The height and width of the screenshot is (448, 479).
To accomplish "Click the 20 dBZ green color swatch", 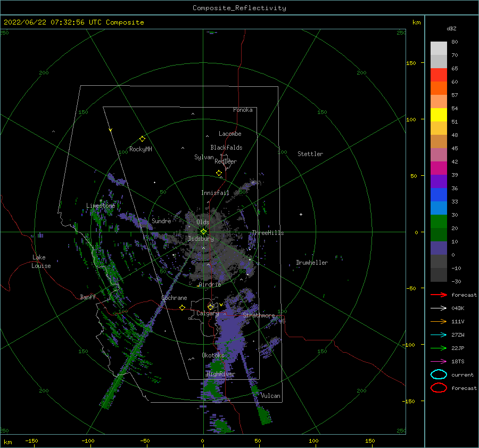I will [x=439, y=222].
